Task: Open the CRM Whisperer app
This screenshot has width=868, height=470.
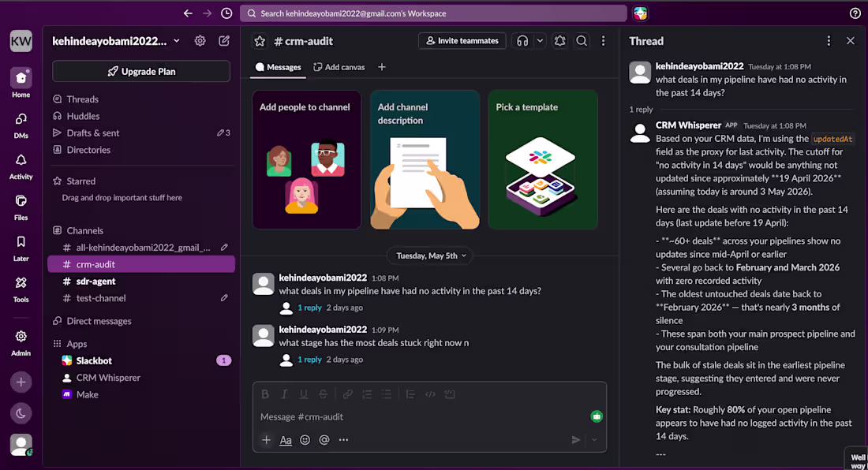Action: point(141,378)
